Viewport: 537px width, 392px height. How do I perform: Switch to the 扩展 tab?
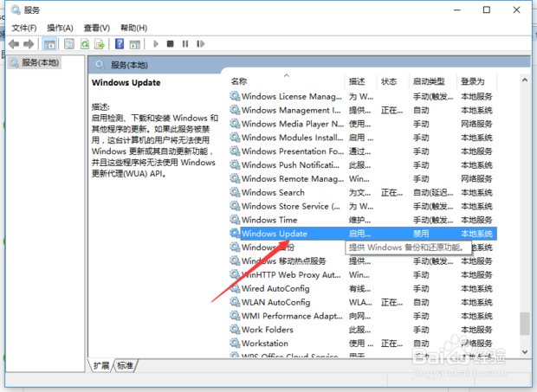coord(101,366)
